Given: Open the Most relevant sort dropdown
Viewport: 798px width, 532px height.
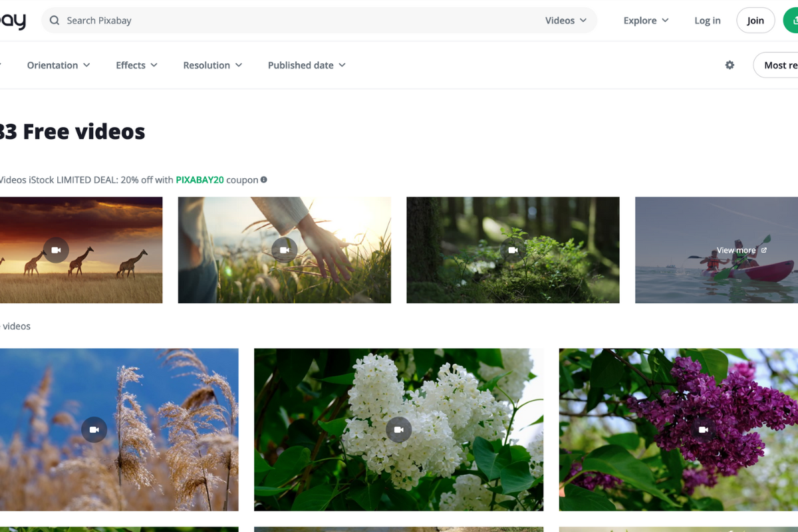Looking at the screenshot, I should click(776, 65).
